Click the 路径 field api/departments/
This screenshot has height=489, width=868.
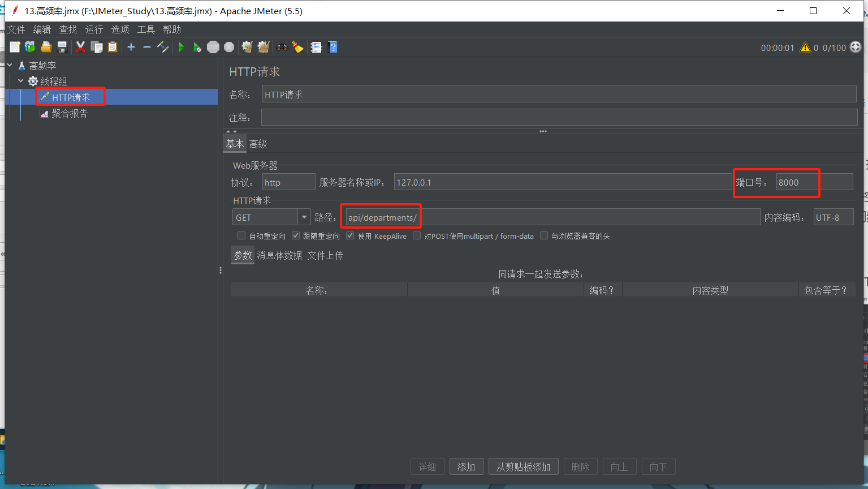(x=552, y=217)
